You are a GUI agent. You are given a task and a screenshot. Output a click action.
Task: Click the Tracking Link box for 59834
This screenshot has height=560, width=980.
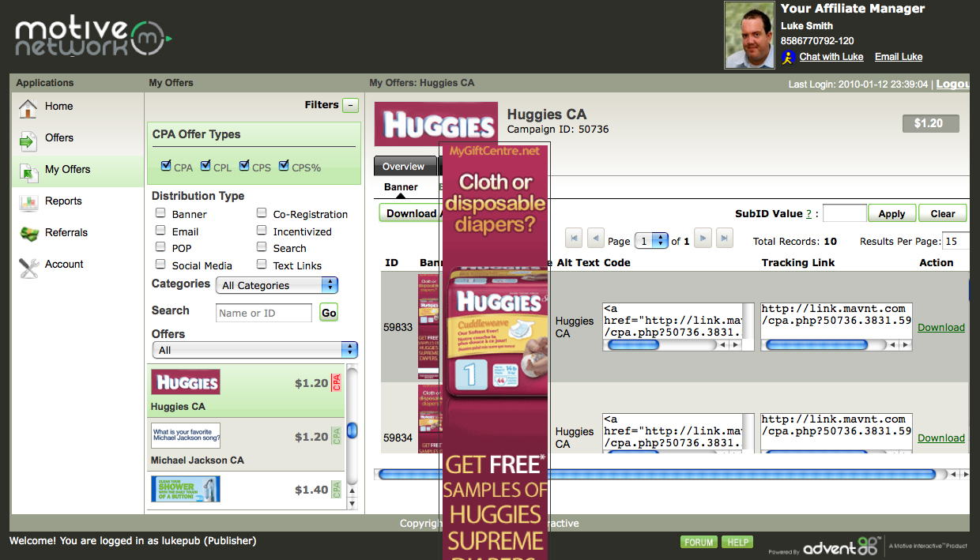(836, 431)
